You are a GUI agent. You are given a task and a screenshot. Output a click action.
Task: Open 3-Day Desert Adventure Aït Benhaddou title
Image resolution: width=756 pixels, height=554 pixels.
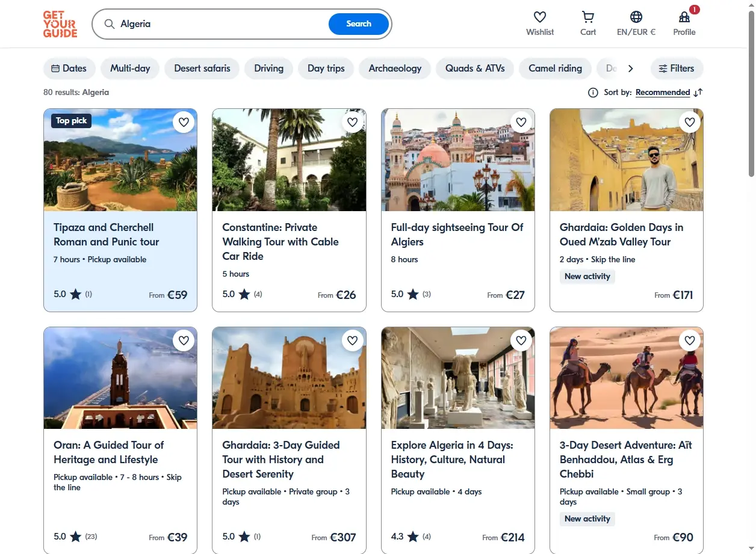click(x=626, y=460)
